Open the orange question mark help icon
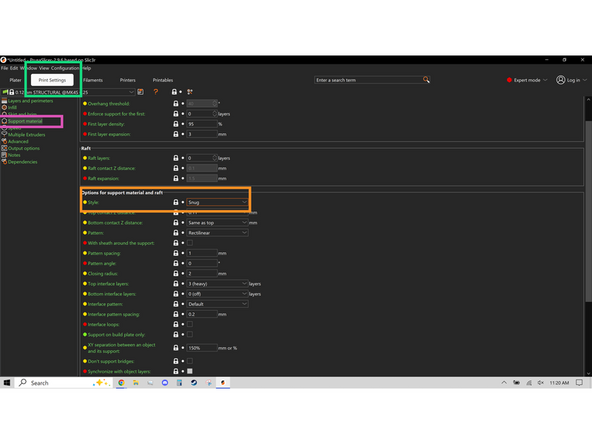The image size is (592, 444). (156, 92)
